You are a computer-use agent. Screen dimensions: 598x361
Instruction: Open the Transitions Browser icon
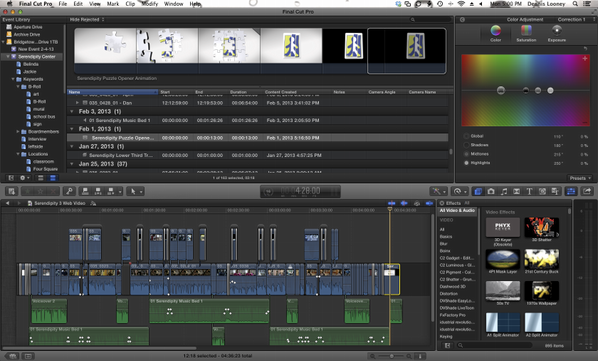click(x=516, y=191)
